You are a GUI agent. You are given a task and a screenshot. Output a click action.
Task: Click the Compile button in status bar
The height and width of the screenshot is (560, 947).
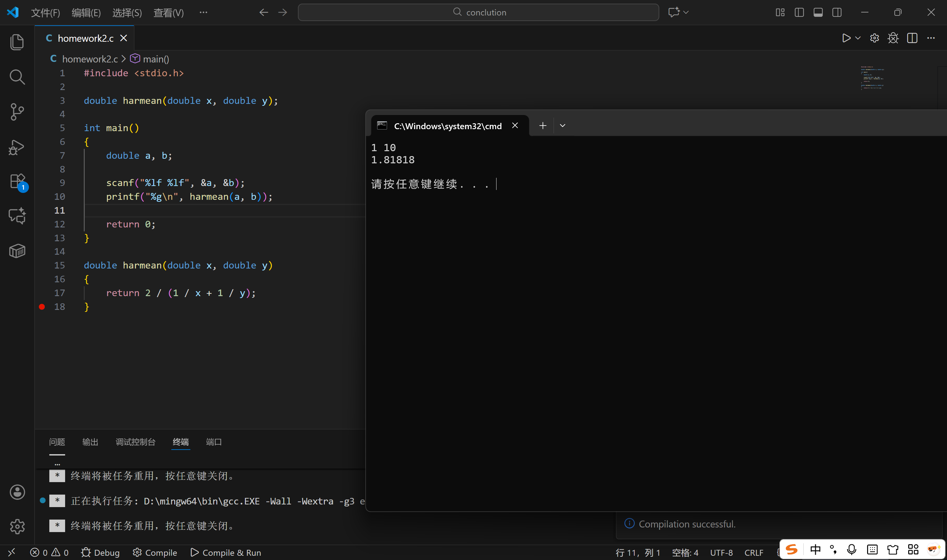pyautogui.click(x=155, y=552)
